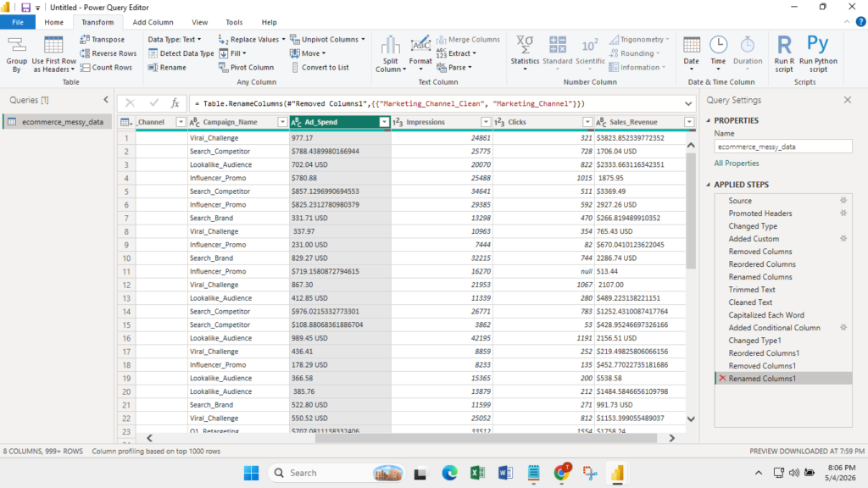Switch to the Tools tab

tap(234, 22)
